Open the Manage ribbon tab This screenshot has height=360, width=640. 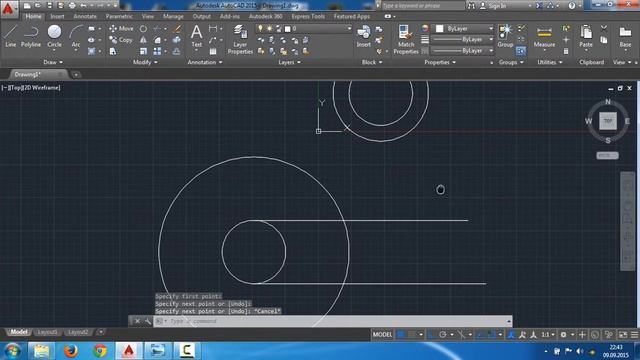click(173, 16)
